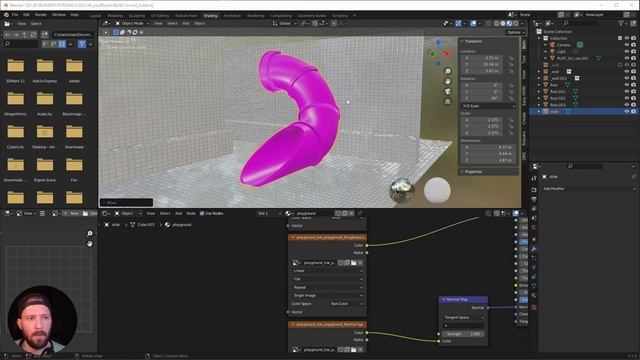The height and width of the screenshot is (360, 640).
Task: Toggle eye icon for floor.003
Action: [x=627, y=105]
